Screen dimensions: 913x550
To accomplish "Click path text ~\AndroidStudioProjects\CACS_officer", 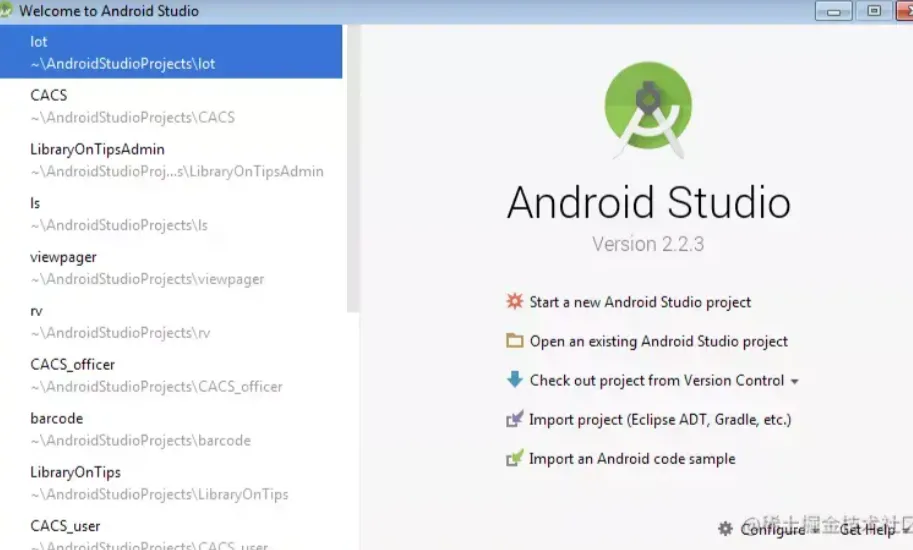I will (x=156, y=386).
